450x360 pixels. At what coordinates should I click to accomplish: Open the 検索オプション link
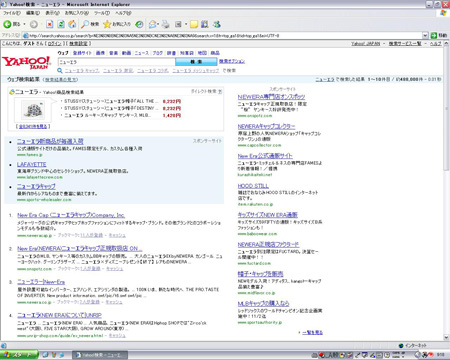(x=232, y=61)
